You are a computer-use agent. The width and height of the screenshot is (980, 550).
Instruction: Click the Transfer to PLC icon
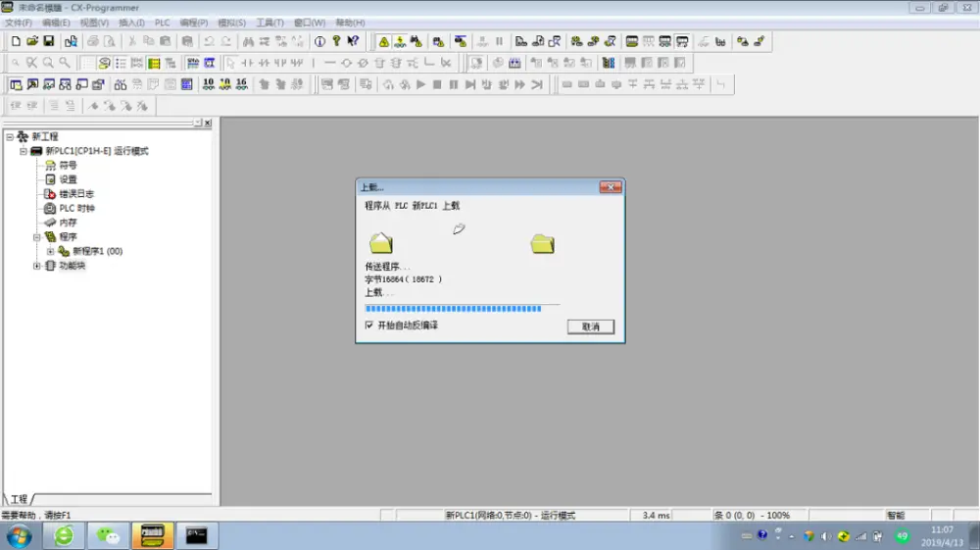[521, 41]
